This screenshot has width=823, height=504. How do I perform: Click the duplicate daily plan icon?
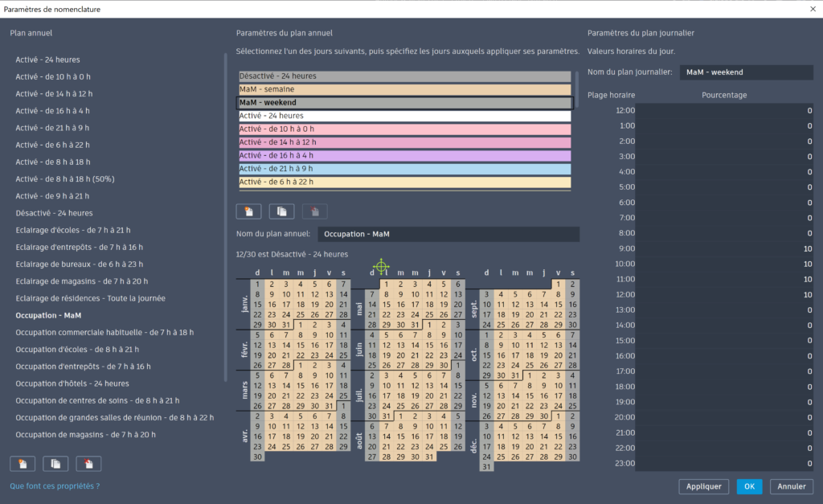click(281, 211)
